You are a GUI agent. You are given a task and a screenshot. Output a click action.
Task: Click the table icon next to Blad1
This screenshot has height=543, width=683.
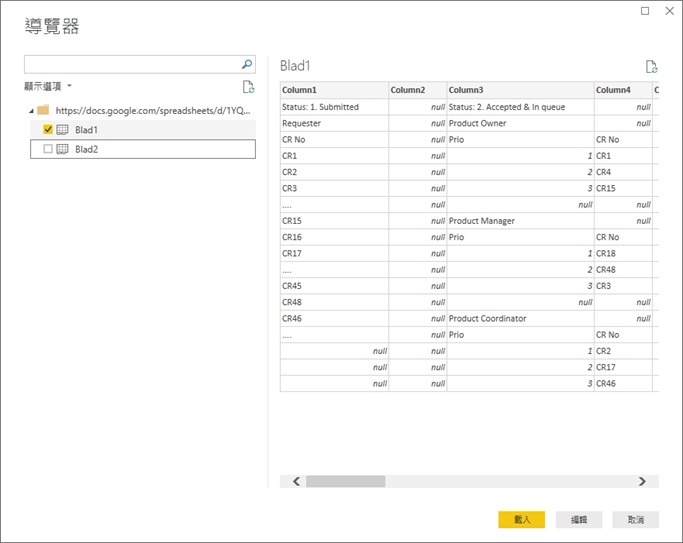pyautogui.click(x=62, y=130)
